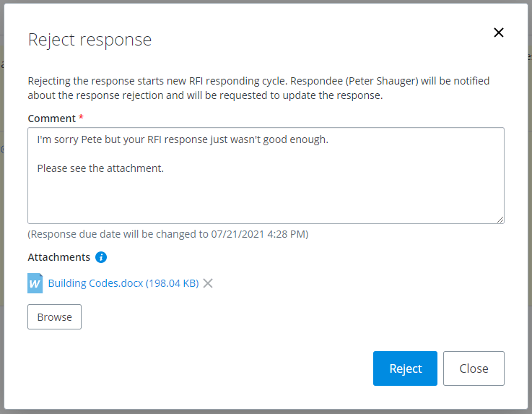532x414 pixels.
Task: Confirm with the Reject button
Action: 405,368
